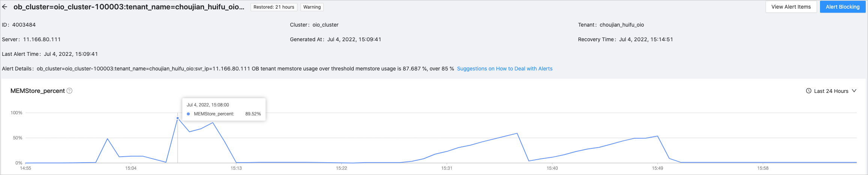Click the back arrow icon
This screenshot has width=868, height=175.
coord(5,7)
